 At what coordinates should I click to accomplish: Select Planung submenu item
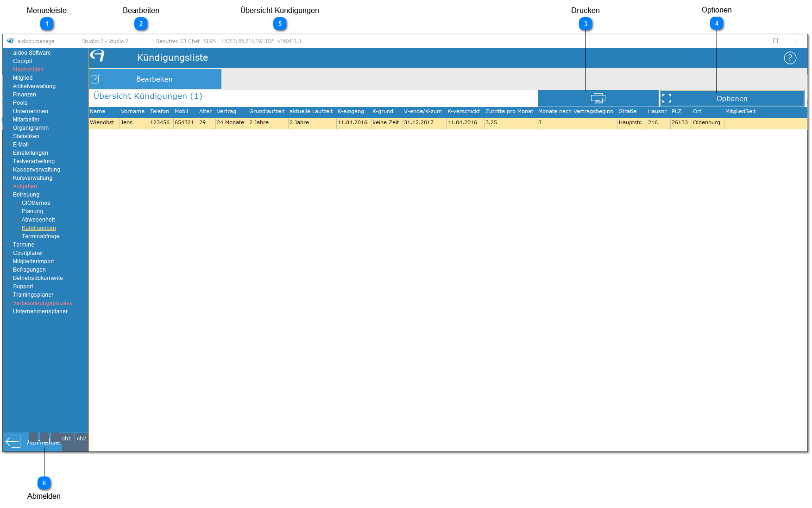point(32,211)
